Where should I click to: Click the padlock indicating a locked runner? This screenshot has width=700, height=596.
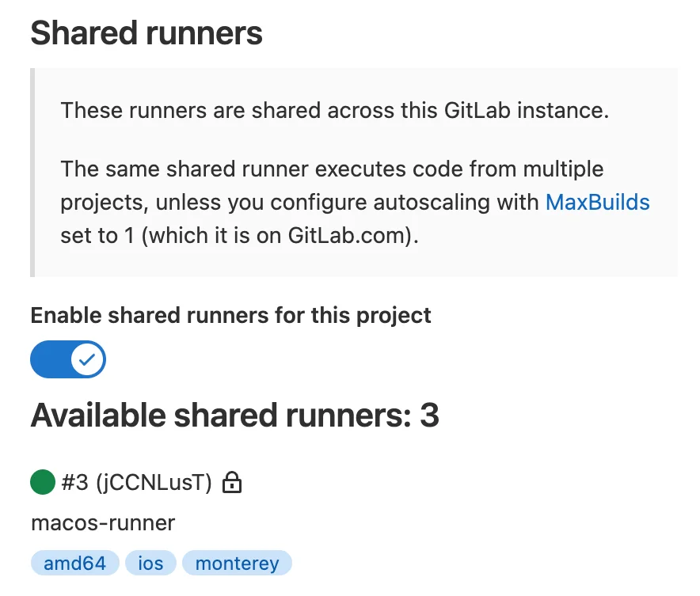point(233,482)
